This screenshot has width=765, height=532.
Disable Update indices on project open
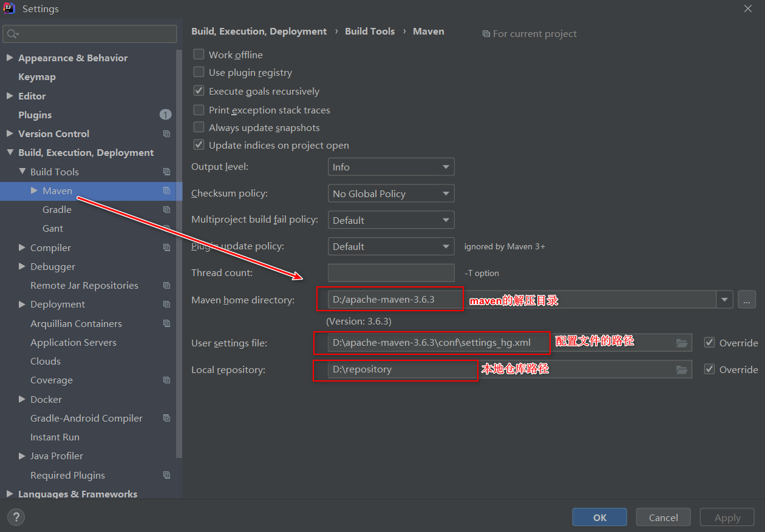(199, 145)
